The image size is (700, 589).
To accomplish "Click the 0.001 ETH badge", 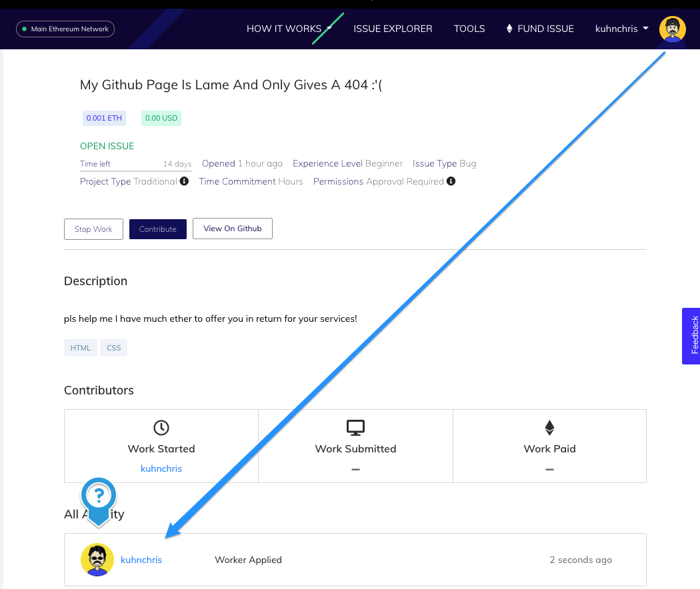I will click(x=104, y=118).
